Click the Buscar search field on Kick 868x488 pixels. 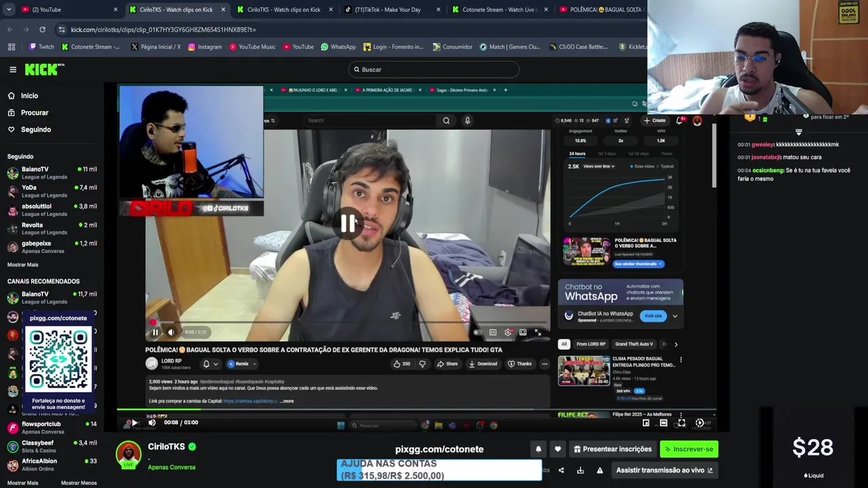[434, 69]
